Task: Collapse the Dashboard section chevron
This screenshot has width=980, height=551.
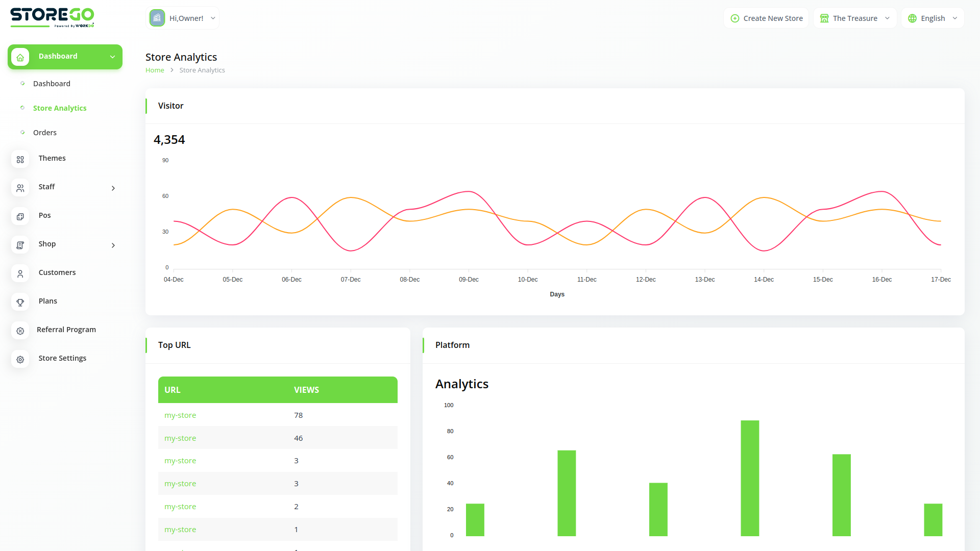Action: click(112, 57)
